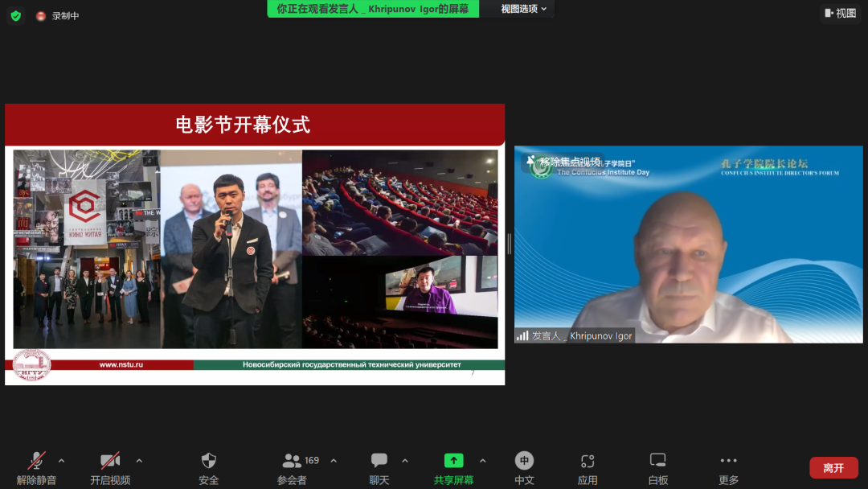Image resolution: width=868 pixels, height=489 pixels.
Task: Click the slide title 电影节开幕仪式
Action: pyautogui.click(x=243, y=125)
